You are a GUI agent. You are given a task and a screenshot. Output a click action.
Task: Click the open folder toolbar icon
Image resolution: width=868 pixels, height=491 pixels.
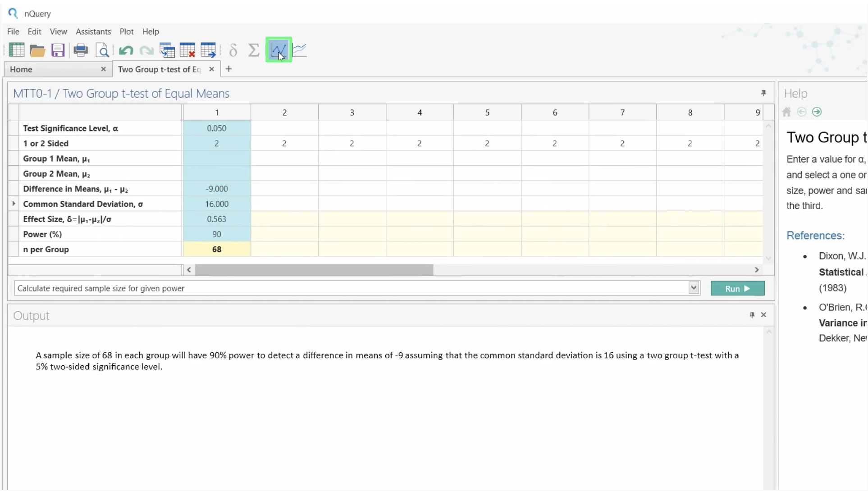click(x=37, y=50)
